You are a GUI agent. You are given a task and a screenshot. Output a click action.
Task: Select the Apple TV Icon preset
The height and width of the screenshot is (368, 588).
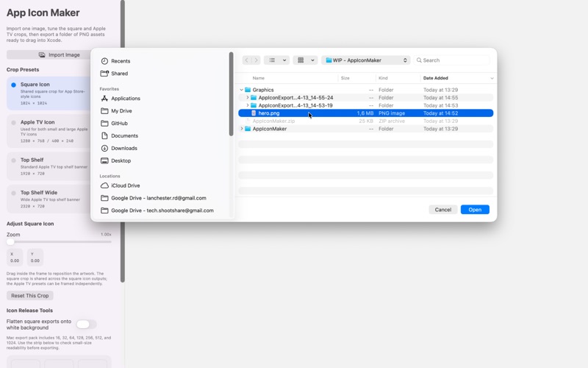[49, 131]
